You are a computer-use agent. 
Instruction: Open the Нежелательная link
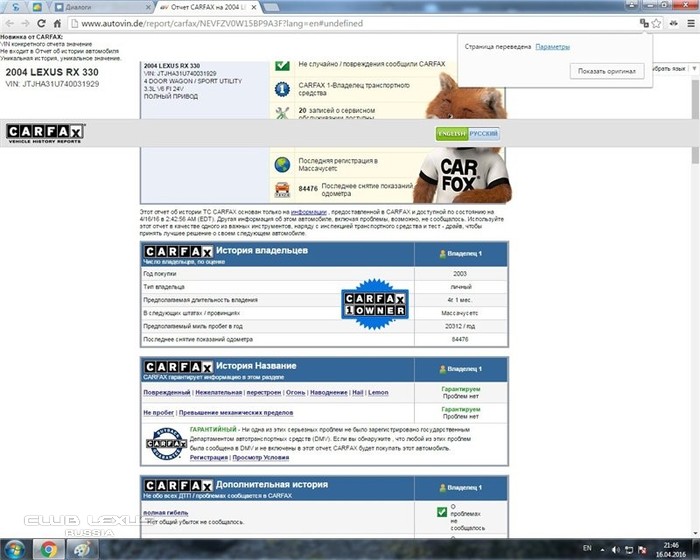coord(219,393)
